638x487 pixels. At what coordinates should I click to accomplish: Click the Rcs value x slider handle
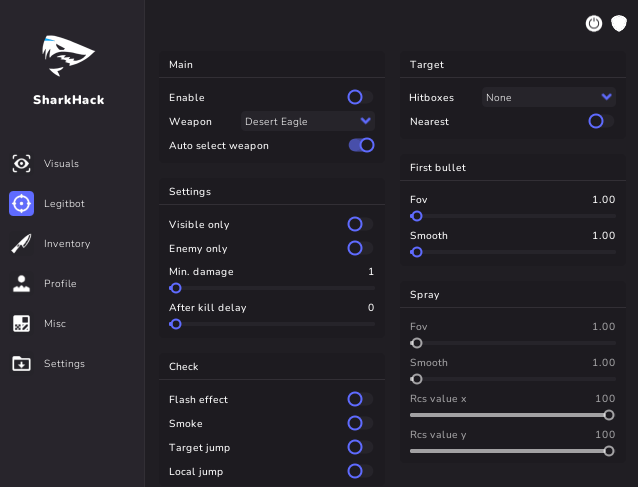(609, 415)
